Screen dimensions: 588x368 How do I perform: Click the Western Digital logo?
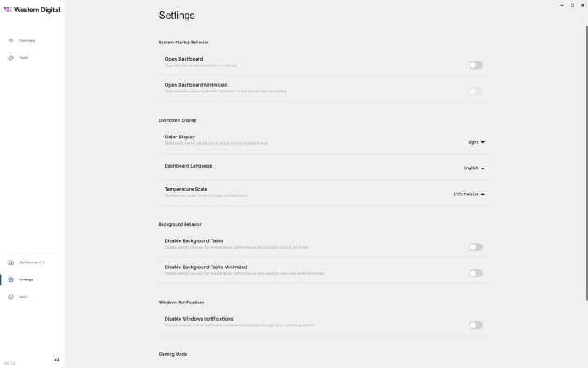pos(32,10)
